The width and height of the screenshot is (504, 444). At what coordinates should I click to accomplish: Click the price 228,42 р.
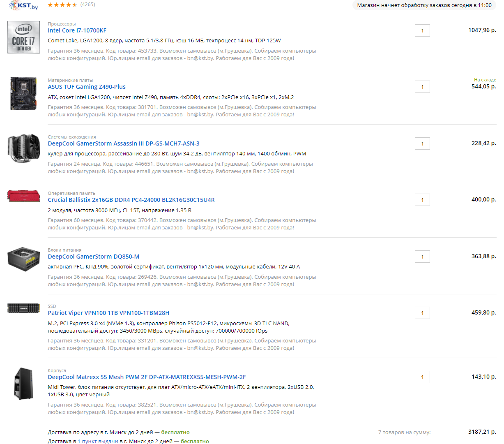pos(484,143)
